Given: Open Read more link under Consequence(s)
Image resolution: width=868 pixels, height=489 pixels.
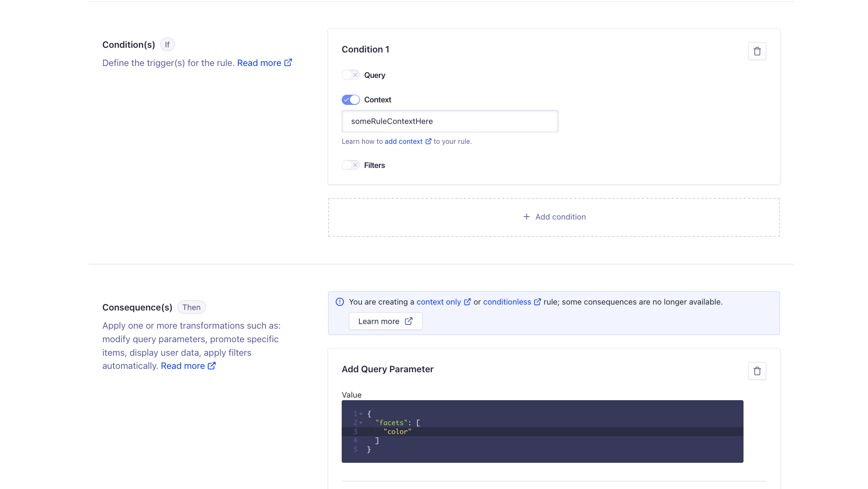Looking at the screenshot, I should 188,366.
